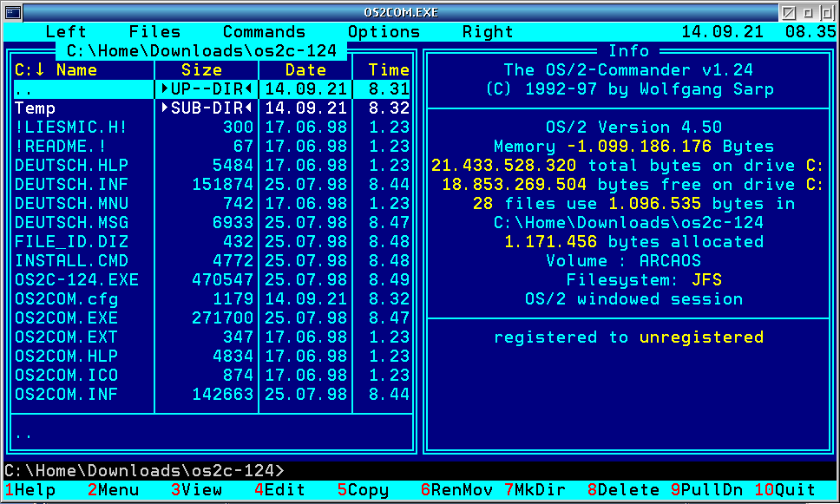Select the Temp sub-directory
The width and height of the screenshot is (840, 504).
[212, 108]
